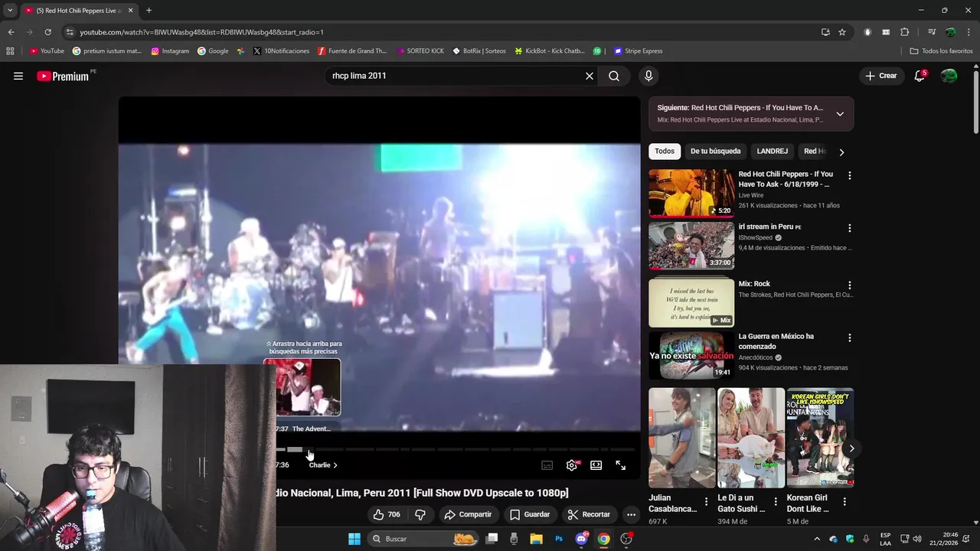Screen dimensions: 980x551
Task: Click the Chrome reload button
Action: point(47,32)
